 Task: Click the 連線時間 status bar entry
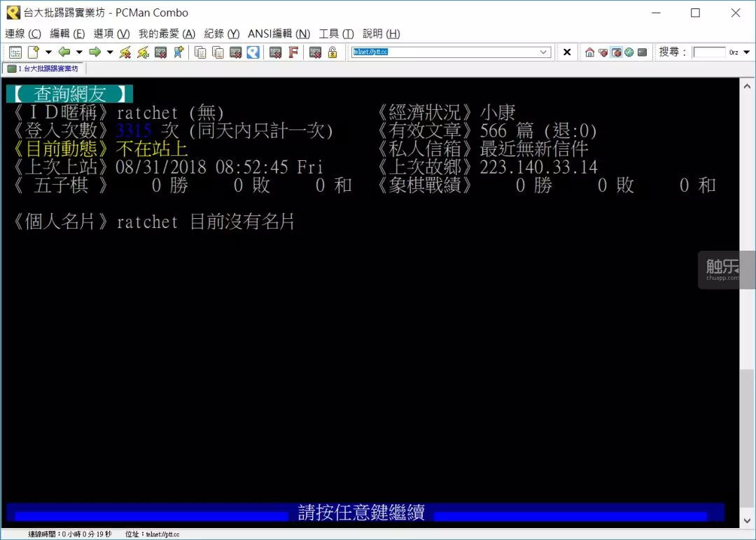coord(70,534)
